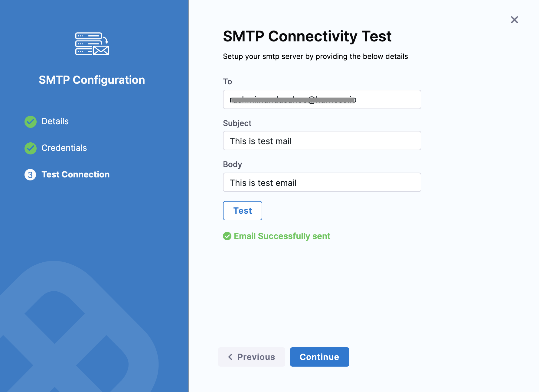Click the step 3 number circle
The height and width of the screenshot is (392, 539).
30,175
